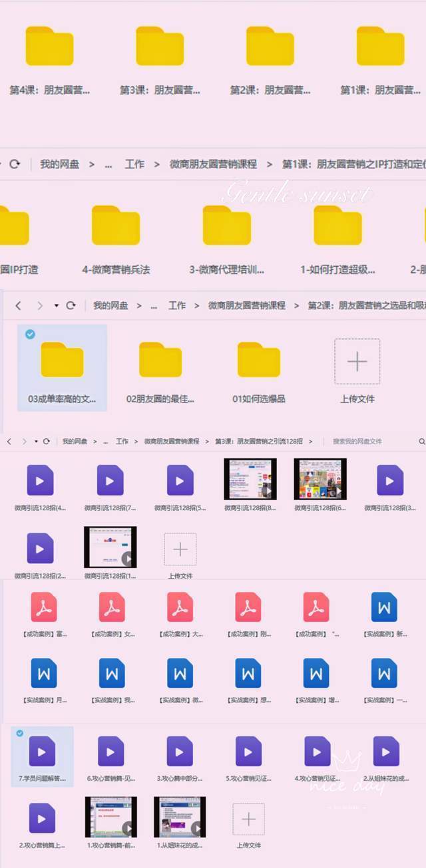Click back arrow in 第3课 window
The width and height of the screenshot is (426, 868).
coord(9,441)
